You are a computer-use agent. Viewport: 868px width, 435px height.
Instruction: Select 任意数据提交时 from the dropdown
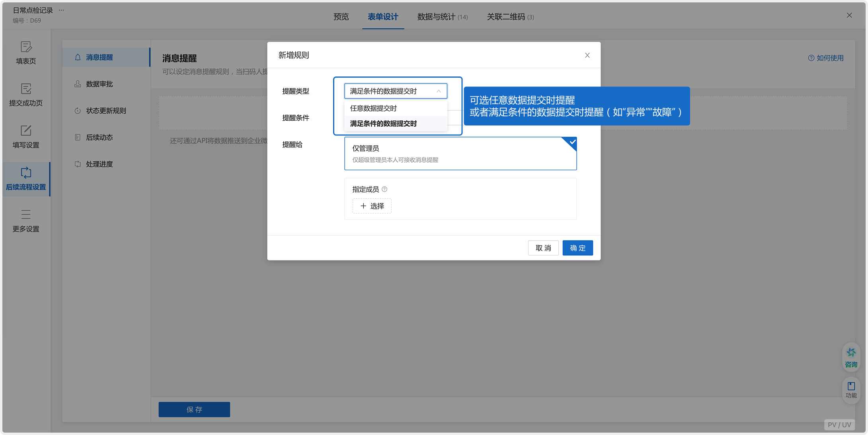[373, 108]
